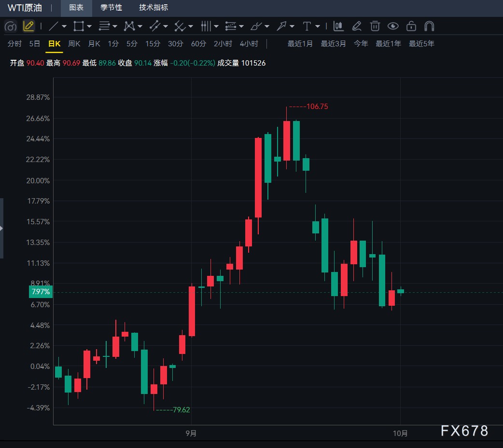Select the trend line drawing tool
The image size is (503, 448).
point(54,26)
